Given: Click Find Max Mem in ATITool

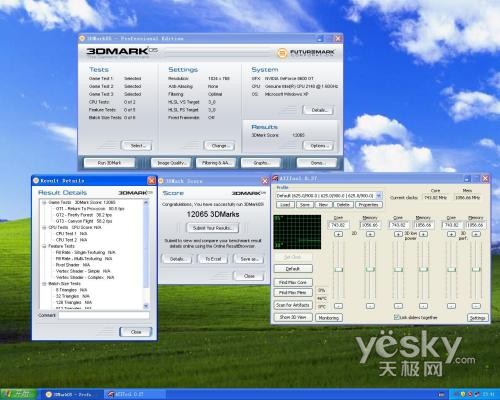Looking at the screenshot, I should (293, 293).
